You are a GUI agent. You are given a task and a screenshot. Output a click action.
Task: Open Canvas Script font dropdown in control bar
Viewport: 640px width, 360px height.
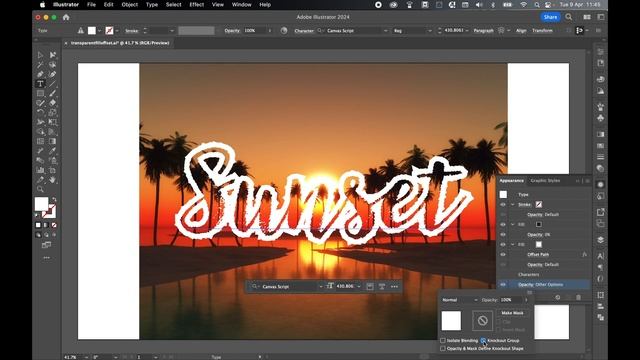(386, 31)
